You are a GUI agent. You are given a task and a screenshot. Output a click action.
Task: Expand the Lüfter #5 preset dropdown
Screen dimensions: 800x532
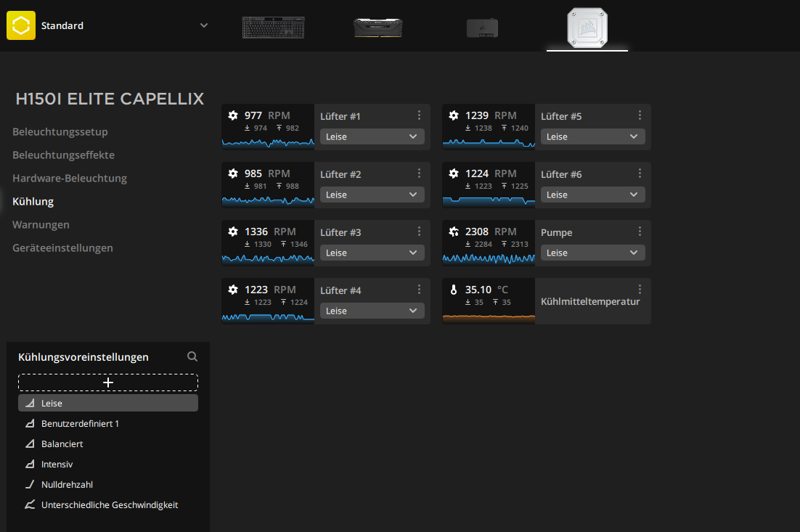click(x=593, y=136)
